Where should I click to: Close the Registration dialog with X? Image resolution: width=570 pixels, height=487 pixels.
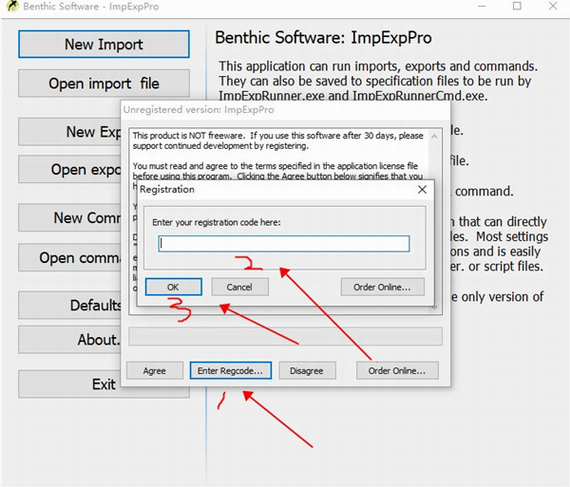coord(422,189)
